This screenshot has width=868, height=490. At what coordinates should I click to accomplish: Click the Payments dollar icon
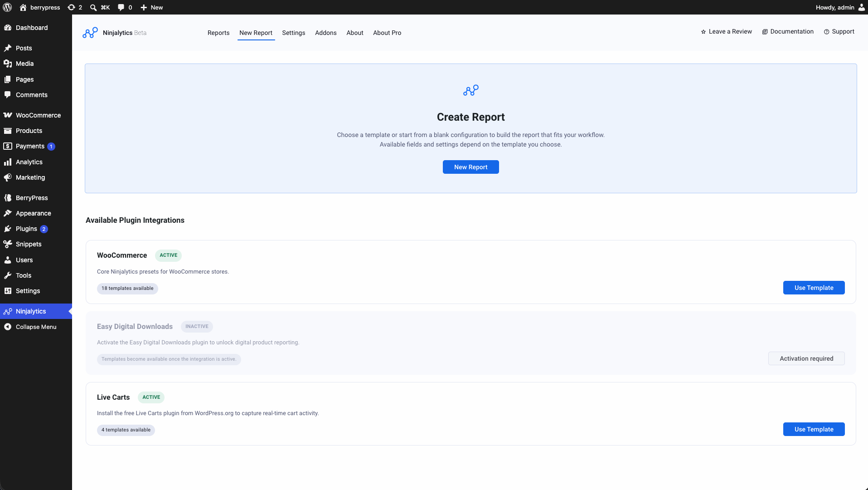click(x=8, y=146)
